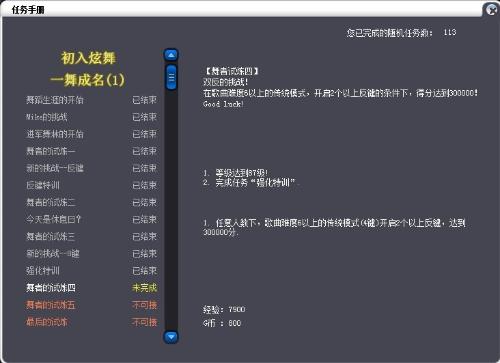Click 已结束 status beside 强化特训
Screen dimensions: 500x363
click(x=144, y=271)
